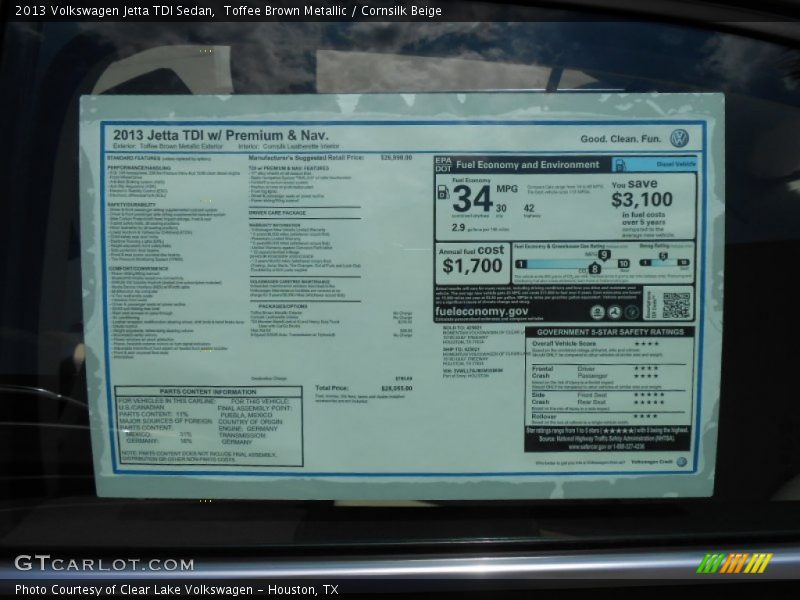Click the colored stripes logo in bottom corner
800x600 pixels.
(x=734, y=563)
